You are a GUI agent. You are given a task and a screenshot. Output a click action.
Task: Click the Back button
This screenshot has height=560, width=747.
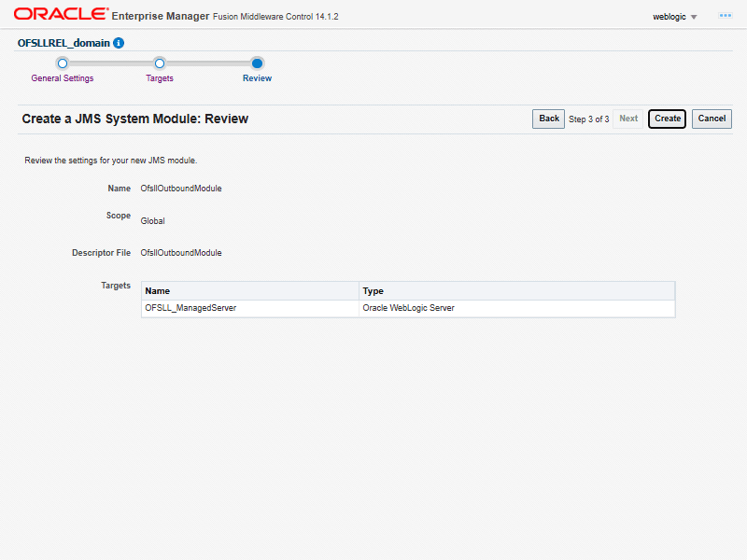tap(548, 119)
